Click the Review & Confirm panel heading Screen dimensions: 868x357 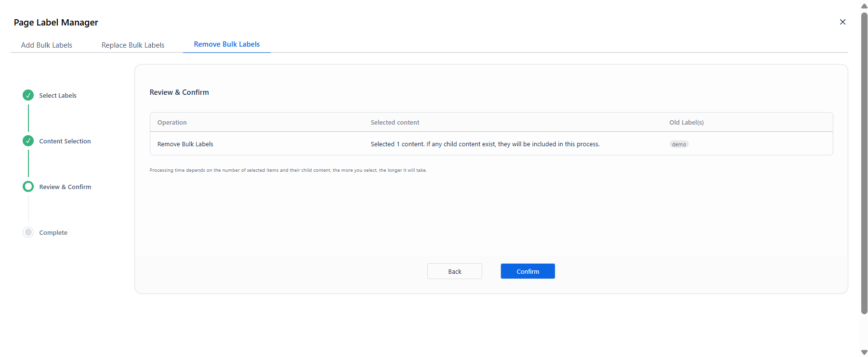(179, 92)
